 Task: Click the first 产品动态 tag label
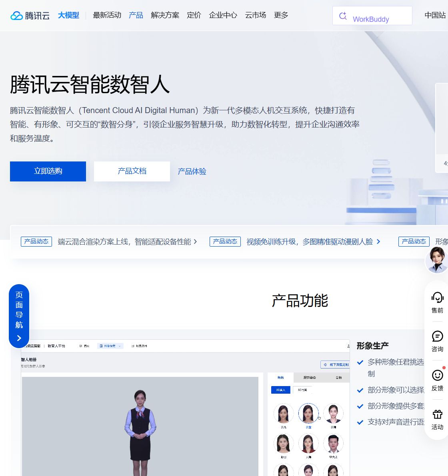click(x=36, y=242)
